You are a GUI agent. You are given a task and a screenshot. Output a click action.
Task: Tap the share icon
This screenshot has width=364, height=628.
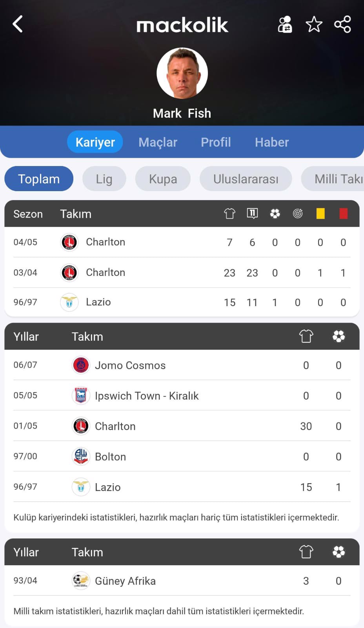(x=342, y=24)
